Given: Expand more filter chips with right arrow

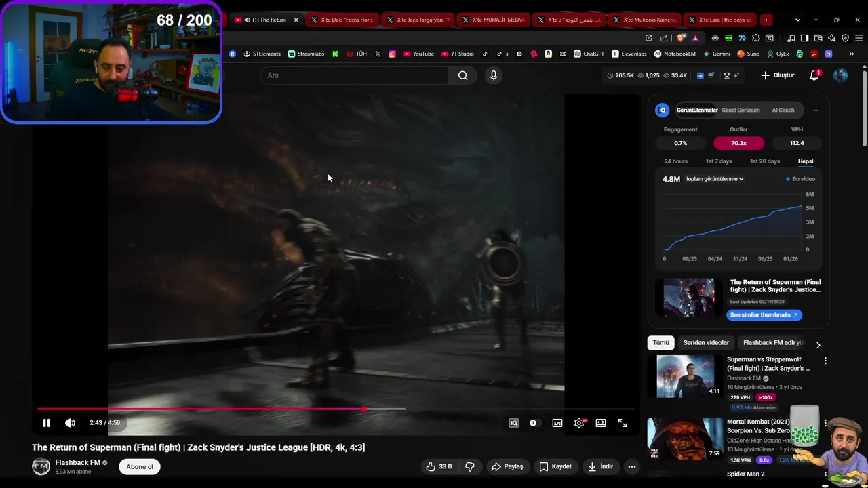Looking at the screenshot, I should [818, 344].
